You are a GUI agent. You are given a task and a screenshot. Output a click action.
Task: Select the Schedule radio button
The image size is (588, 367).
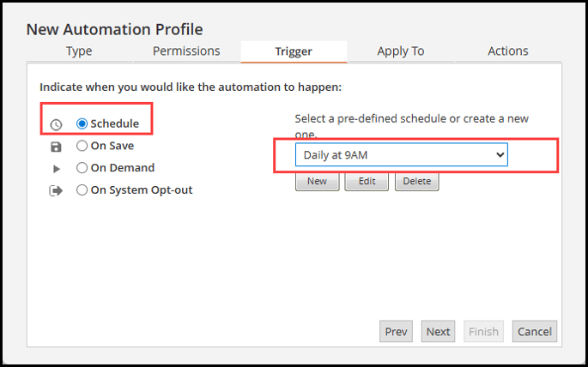click(x=82, y=123)
